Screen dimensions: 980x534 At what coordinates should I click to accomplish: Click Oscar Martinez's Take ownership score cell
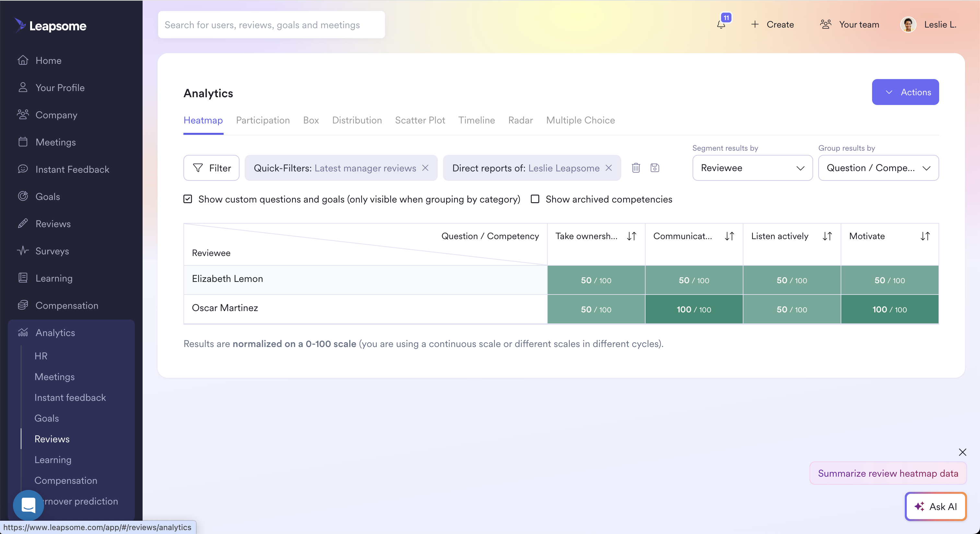(x=596, y=309)
